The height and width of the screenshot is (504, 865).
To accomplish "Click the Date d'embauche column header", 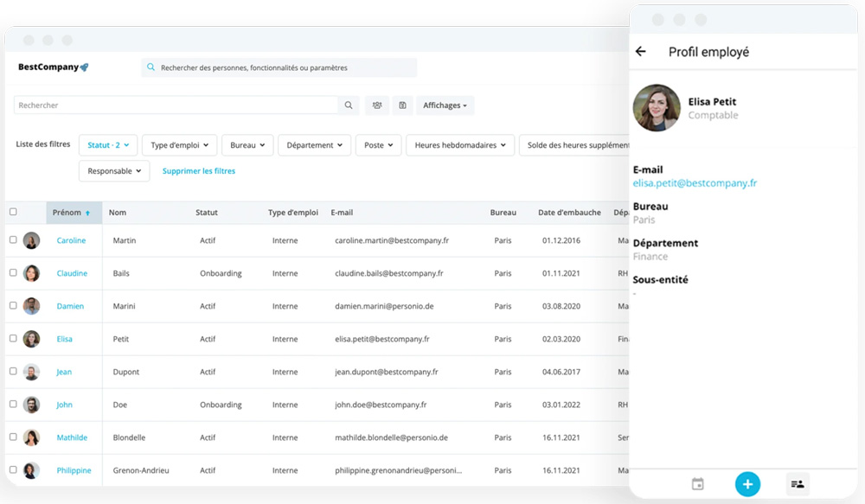I will pyautogui.click(x=568, y=213).
